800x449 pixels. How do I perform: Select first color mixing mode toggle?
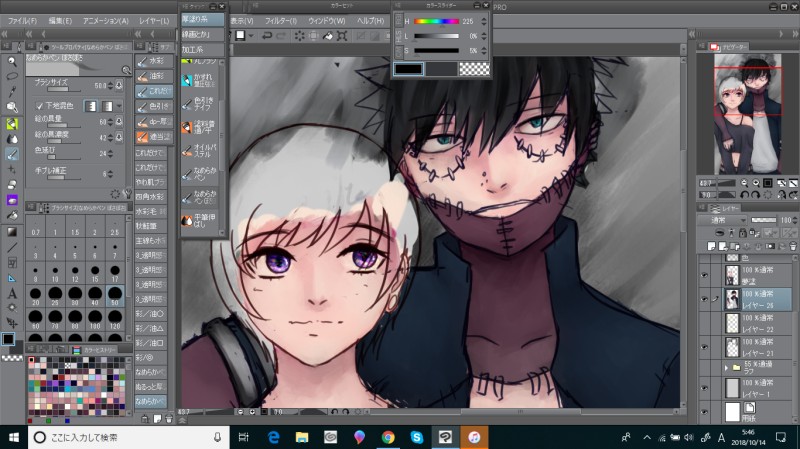point(90,106)
